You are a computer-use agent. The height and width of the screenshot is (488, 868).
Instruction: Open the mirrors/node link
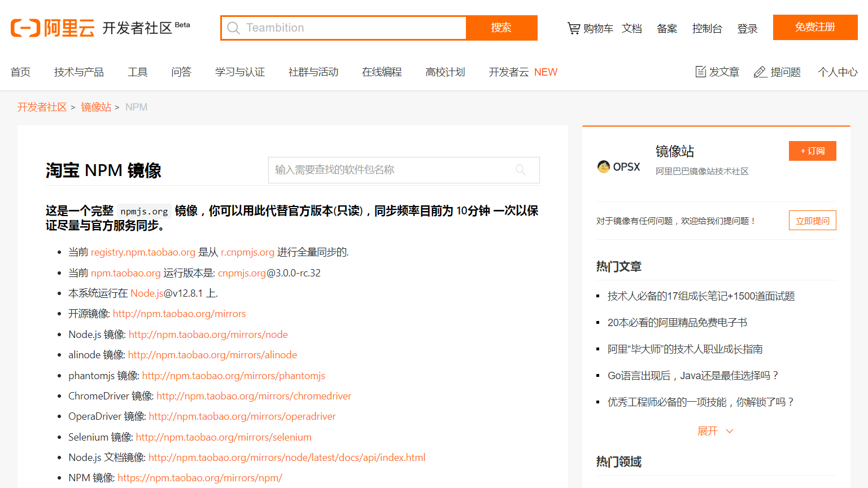pos(208,335)
